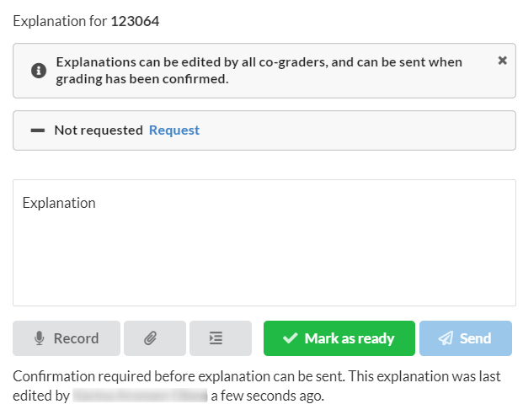Click the minus icon beside Not requested
This screenshot has width=523, height=420.
(38, 130)
